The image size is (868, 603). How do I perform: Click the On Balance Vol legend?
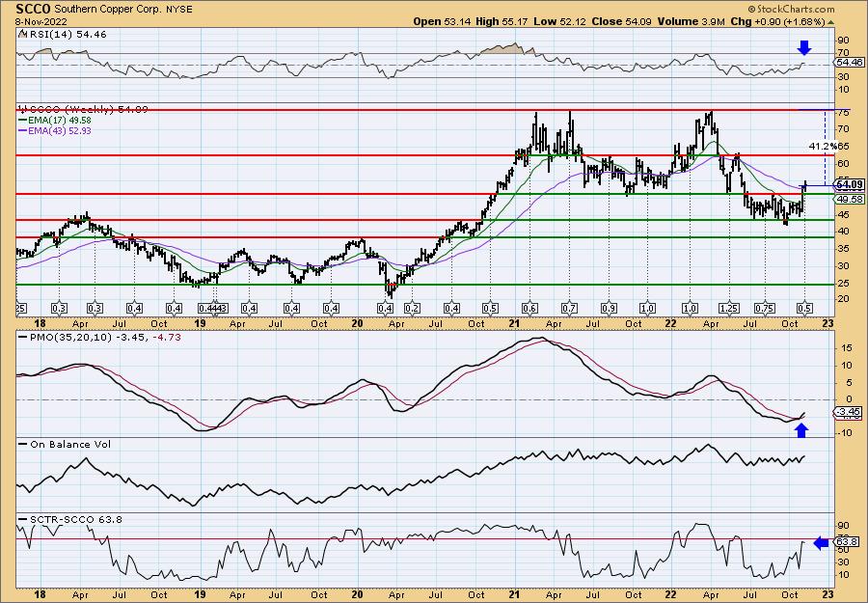point(65,444)
